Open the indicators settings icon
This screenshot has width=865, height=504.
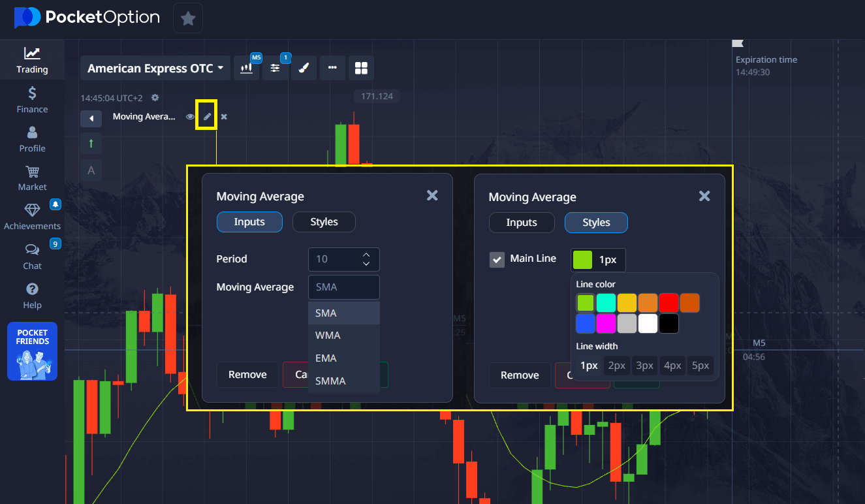tap(275, 68)
